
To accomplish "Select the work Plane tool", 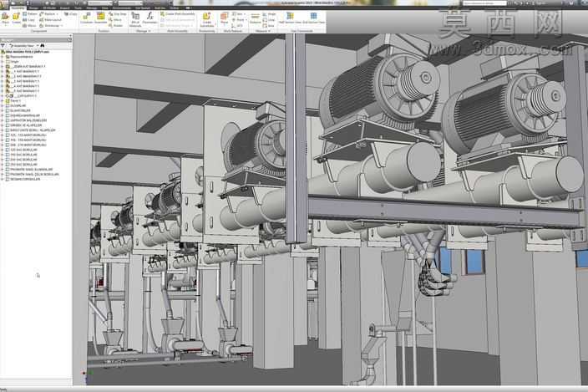I will coord(224,18).
